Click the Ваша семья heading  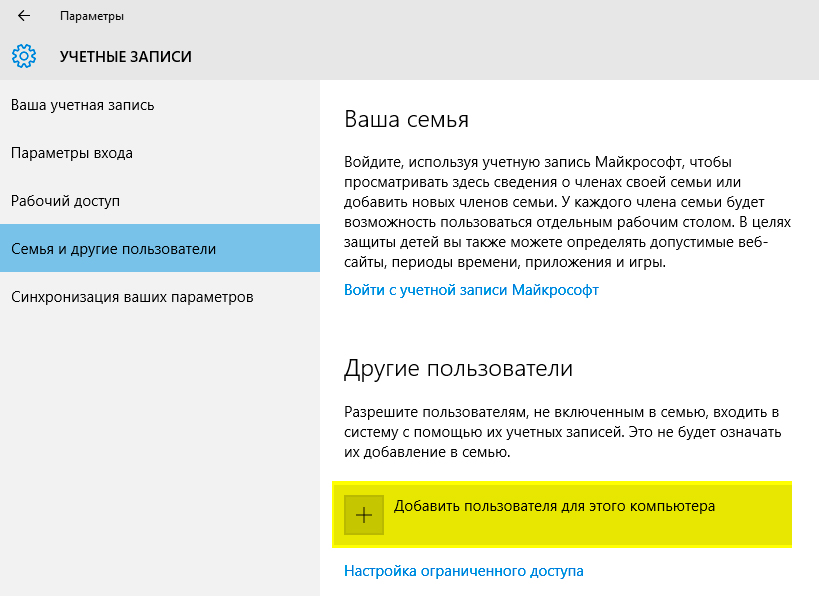(406, 120)
